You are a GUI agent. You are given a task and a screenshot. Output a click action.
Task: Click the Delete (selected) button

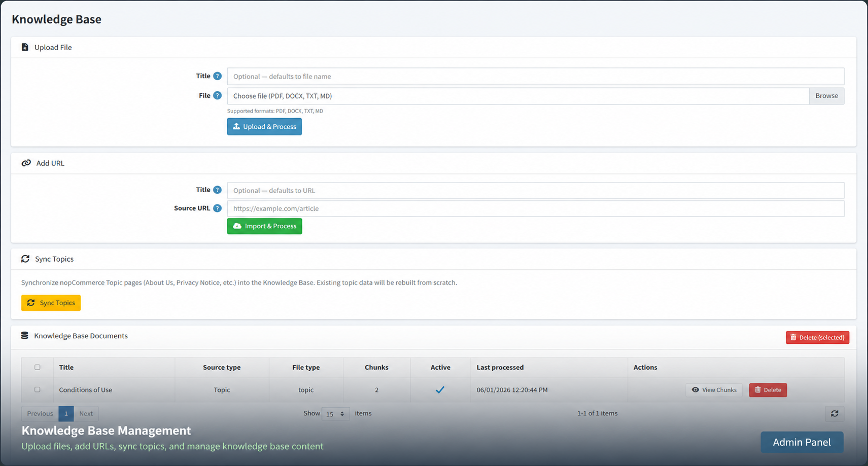tap(817, 338)
